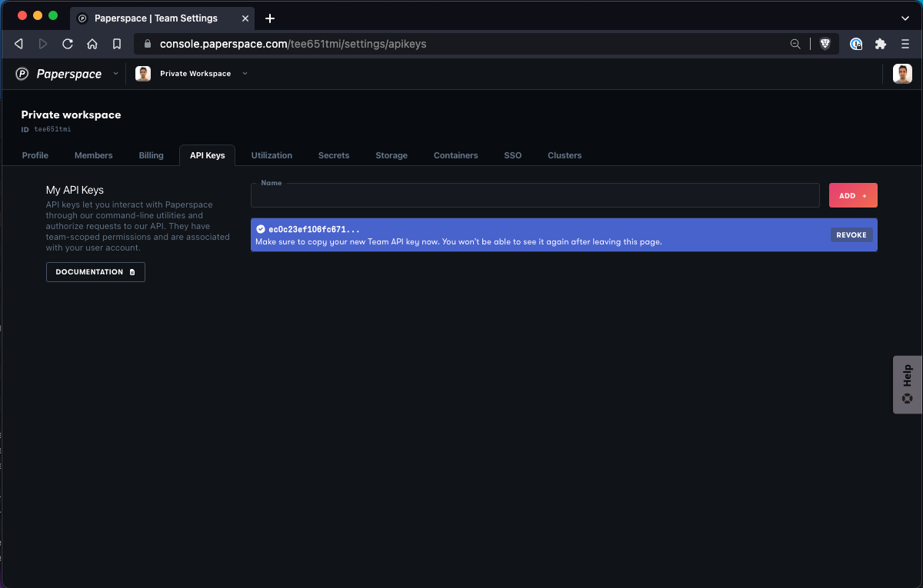
Task: Bookmark this page
Action: pos(117,44)
